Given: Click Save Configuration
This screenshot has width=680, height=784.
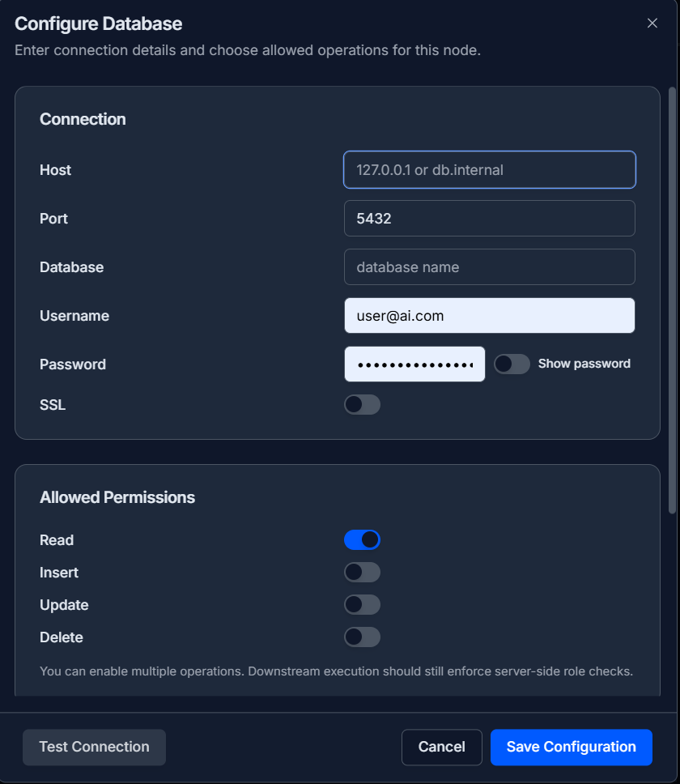Looking at the screenshot, I should pyautogui.click(x=571, y=747).
